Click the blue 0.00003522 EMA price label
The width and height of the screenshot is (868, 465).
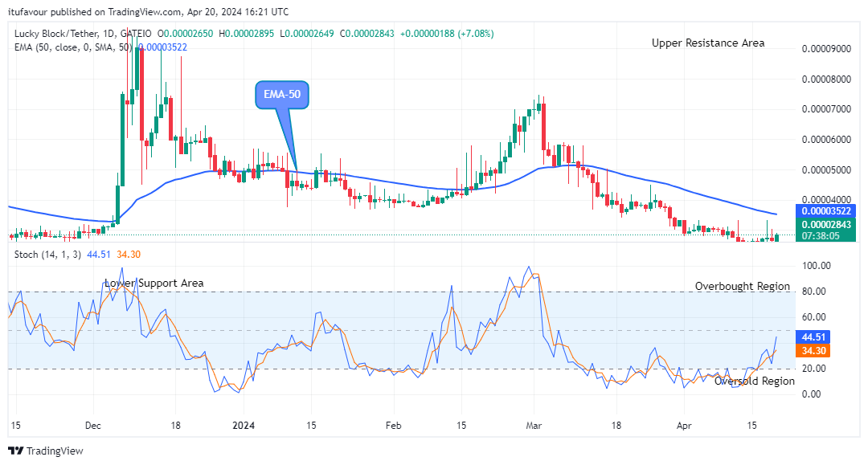click(x=826, y=210)
